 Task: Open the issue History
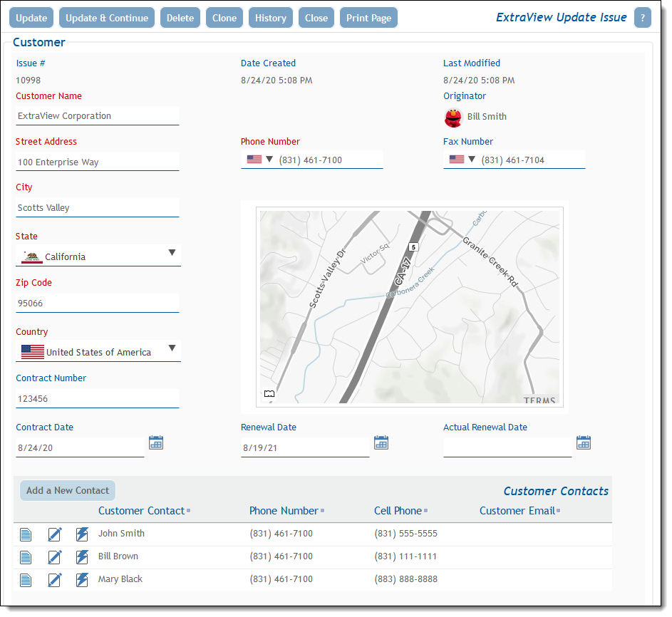[270, 18]
